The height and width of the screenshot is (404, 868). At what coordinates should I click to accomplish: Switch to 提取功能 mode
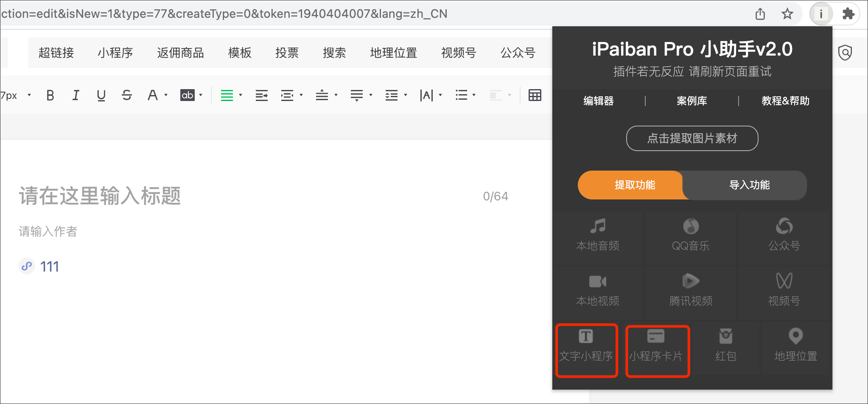pyautogui.click(x=634, y=185)
